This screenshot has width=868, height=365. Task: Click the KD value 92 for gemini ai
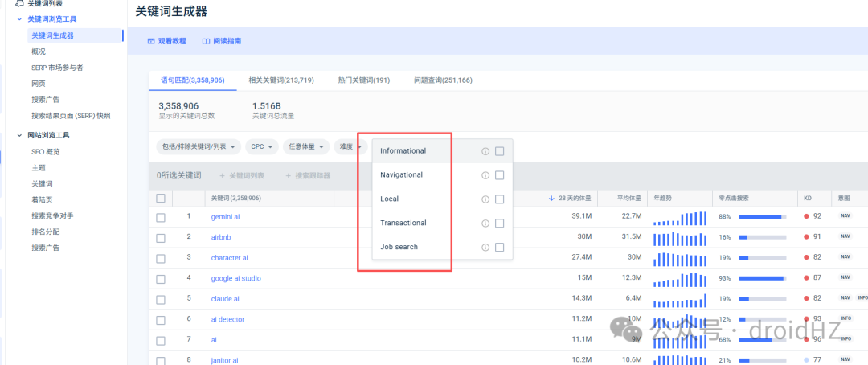point(817,216)
